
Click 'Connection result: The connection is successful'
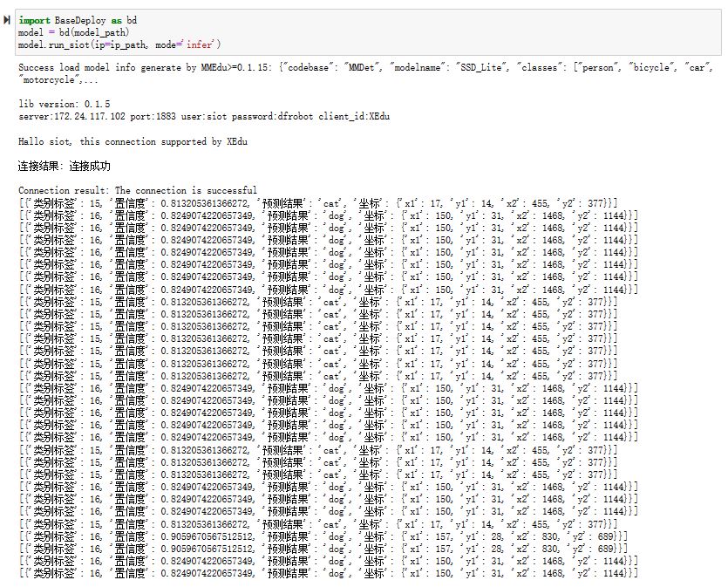coord(138,190)
